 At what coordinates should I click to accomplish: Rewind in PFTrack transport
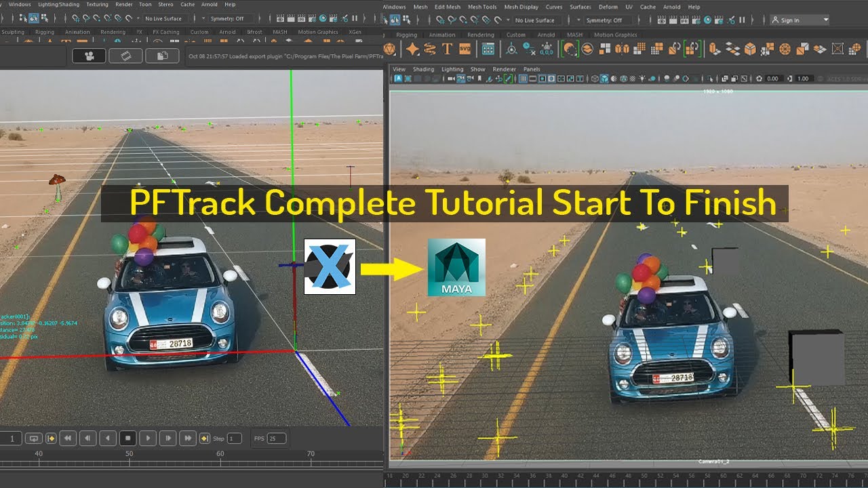[67, 439]
